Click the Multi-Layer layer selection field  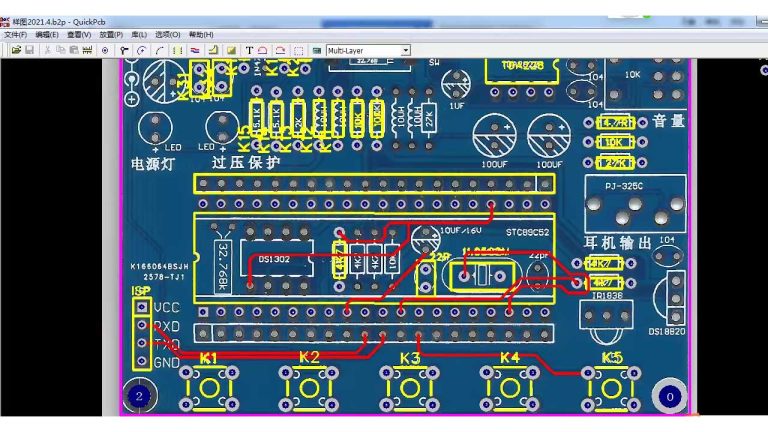click(362, 50)
